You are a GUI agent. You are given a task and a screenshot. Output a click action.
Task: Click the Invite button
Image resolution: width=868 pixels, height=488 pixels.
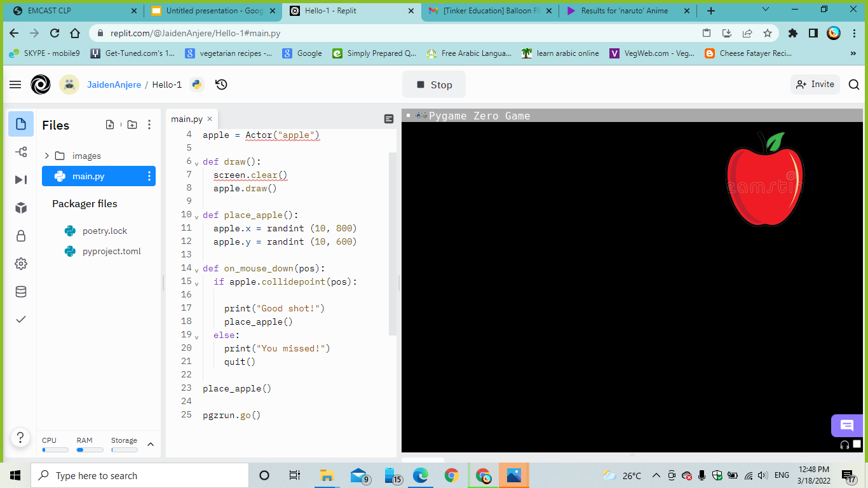tap(815, 85)
